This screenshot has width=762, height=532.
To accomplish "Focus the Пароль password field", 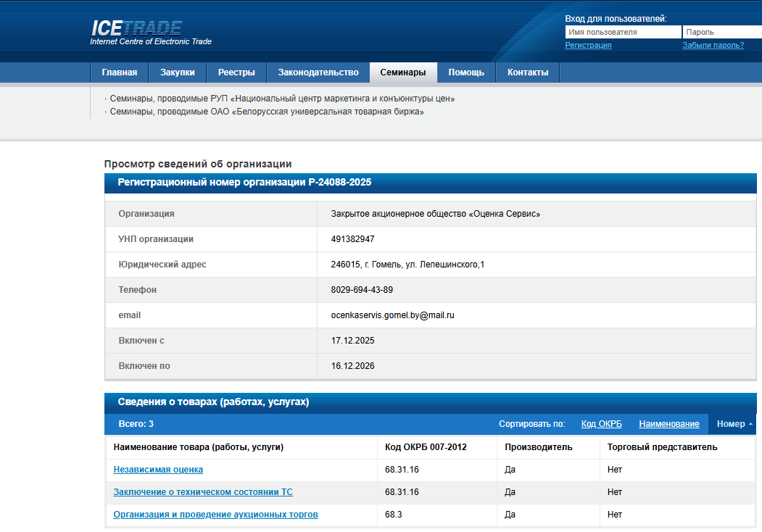I will [721, 32].
